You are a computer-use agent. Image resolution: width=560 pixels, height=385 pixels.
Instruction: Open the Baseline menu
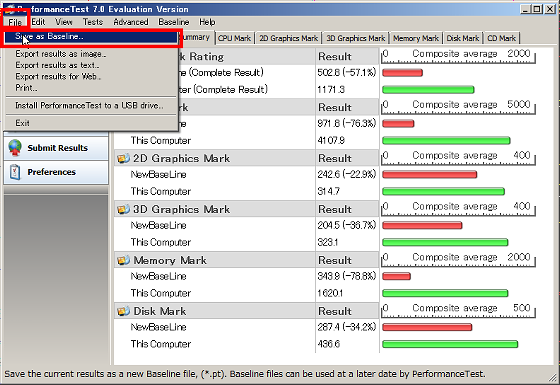click(x=174, y=22)
